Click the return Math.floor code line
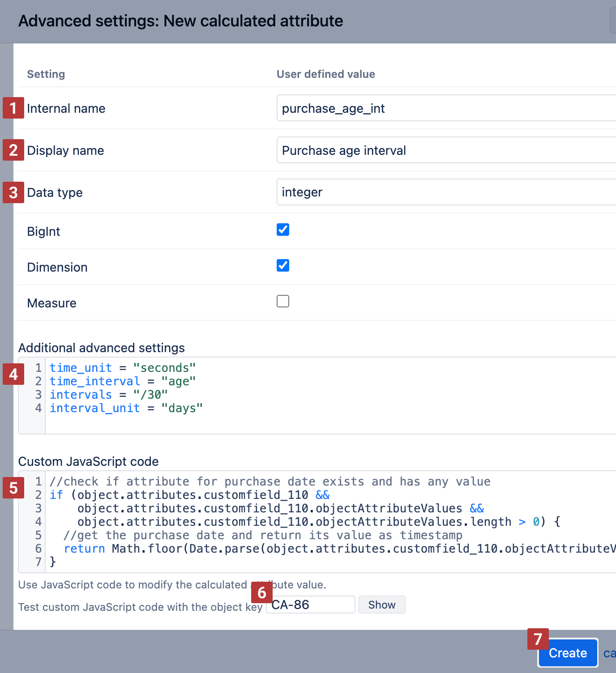This screenshot has height=673, width=616. (340, 549)
